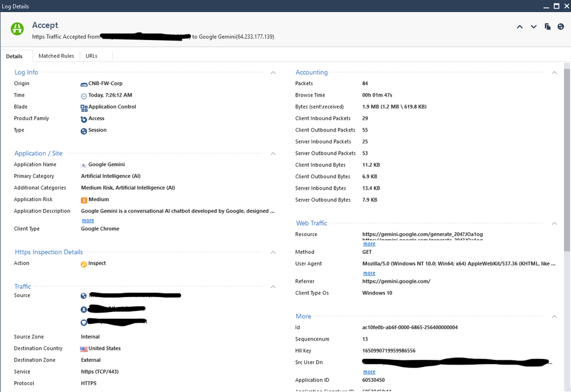
Task: Click Application ID value 60530450
Action: click(x=373, y=380)
